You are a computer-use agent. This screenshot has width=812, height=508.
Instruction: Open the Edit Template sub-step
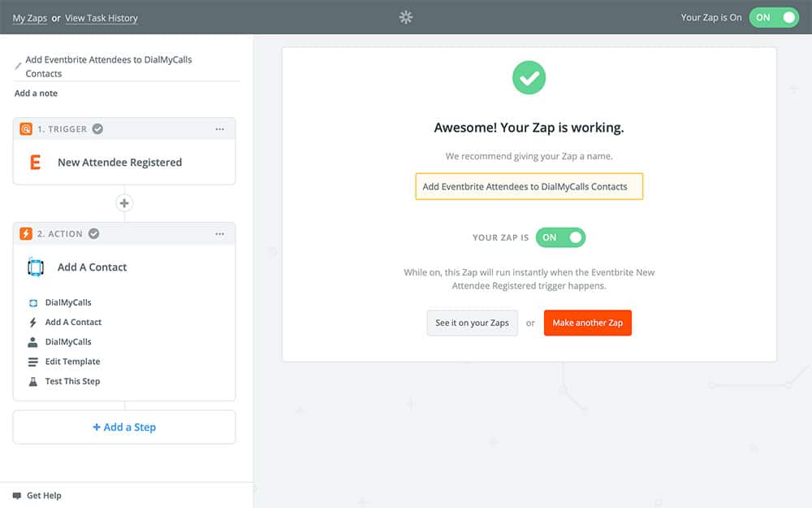click(72, 362)
